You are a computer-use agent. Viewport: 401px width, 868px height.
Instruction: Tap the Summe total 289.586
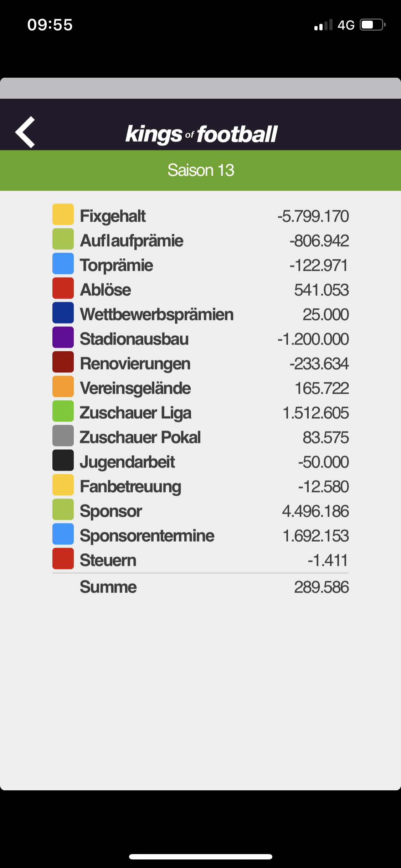coord(322,587)
